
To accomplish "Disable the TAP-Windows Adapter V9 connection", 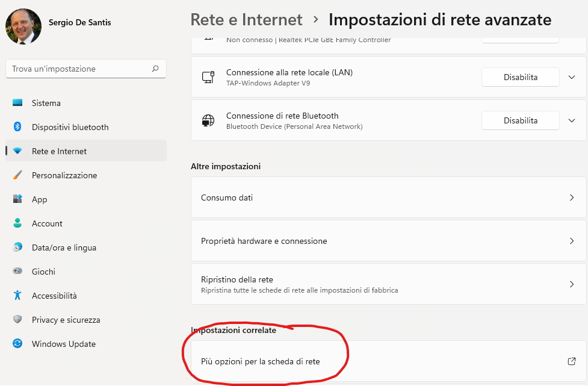I will point(521,77).
